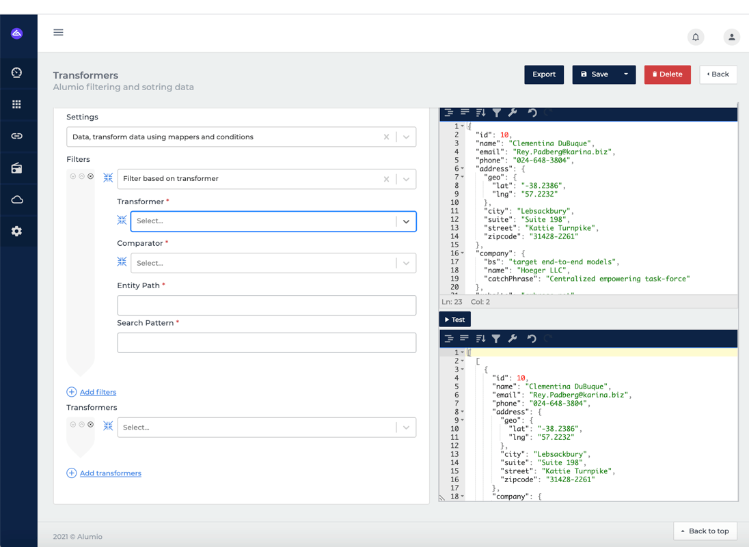
Task: Open the Save button dropdown arrow
Action: pyautogui.click(x=626, y=74)
